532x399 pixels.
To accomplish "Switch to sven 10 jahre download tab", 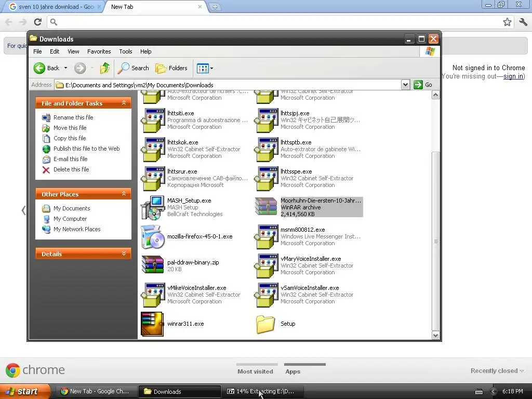I will pos(52,7).
